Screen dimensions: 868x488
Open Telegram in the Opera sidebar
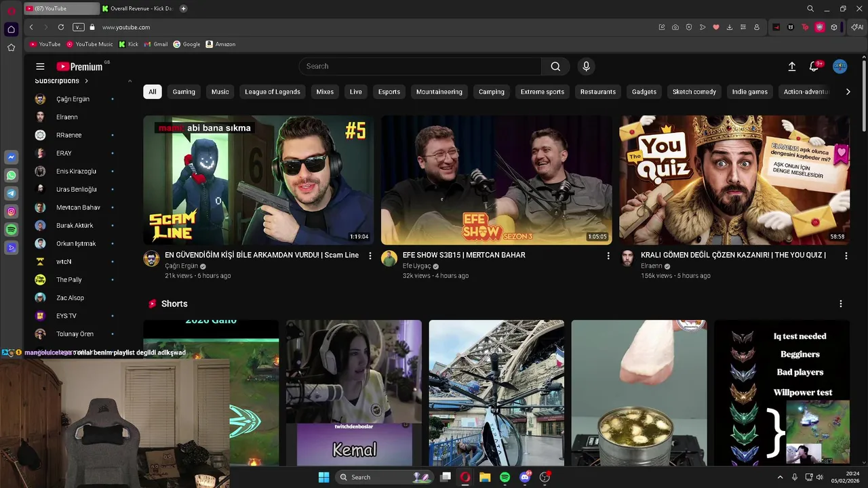point(11,194)
